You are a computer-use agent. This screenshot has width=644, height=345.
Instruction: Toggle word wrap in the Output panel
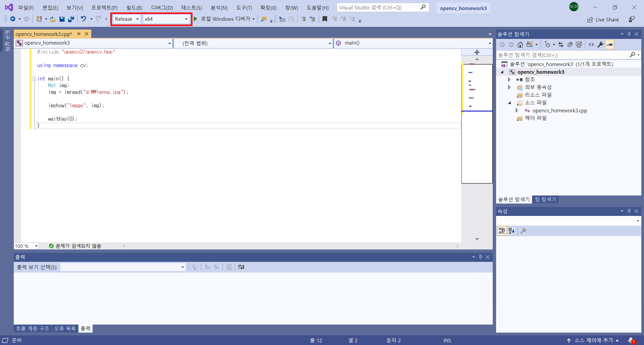pyautogui.click(x=241, y=267)
